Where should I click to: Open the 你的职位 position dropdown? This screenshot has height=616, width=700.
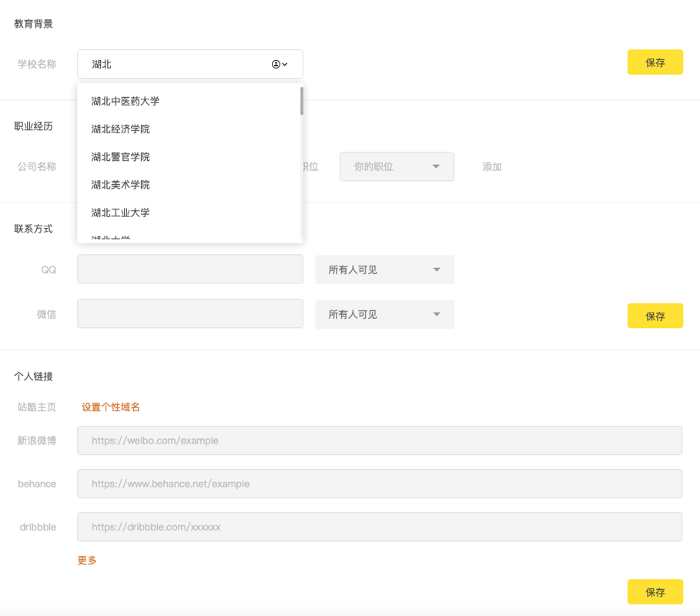click(397, 166)
